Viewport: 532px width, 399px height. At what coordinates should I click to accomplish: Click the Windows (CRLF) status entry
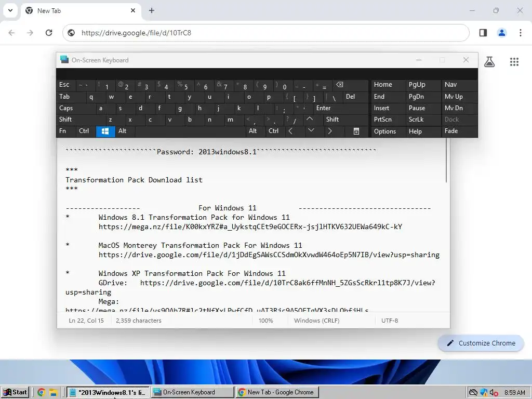pyautogui.click(x=316, y=321)
